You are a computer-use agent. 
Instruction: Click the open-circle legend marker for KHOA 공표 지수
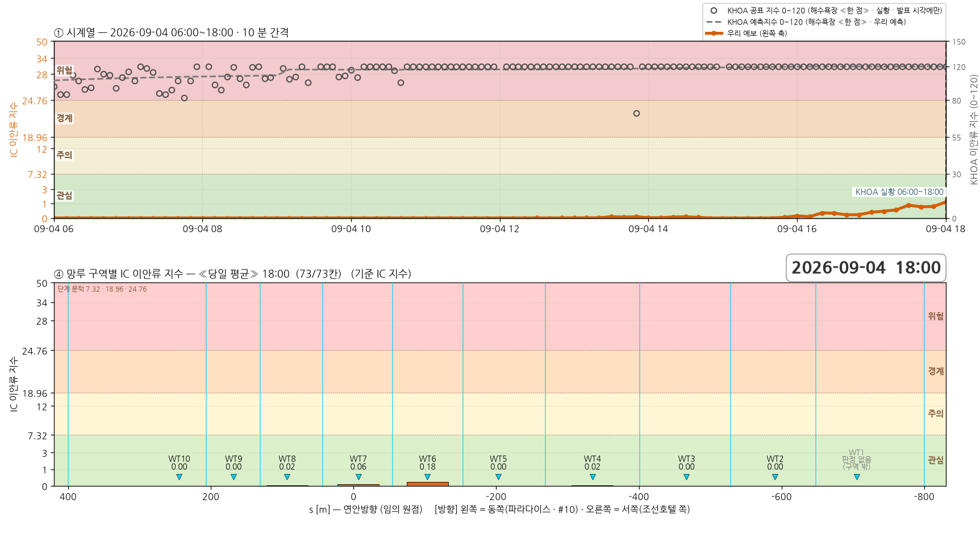[714, 10]
